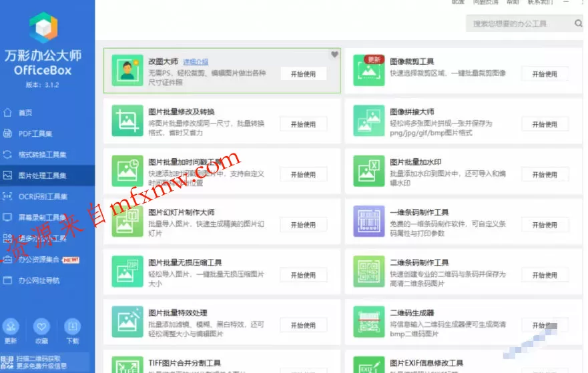Select the 二维码生成器 icon
This screenshot has height=373, width=588.
coord(369,322)
